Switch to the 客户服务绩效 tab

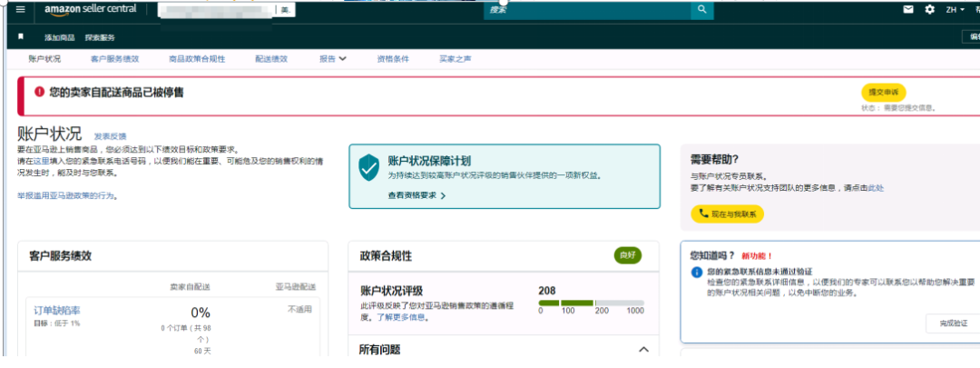point(114,59)
